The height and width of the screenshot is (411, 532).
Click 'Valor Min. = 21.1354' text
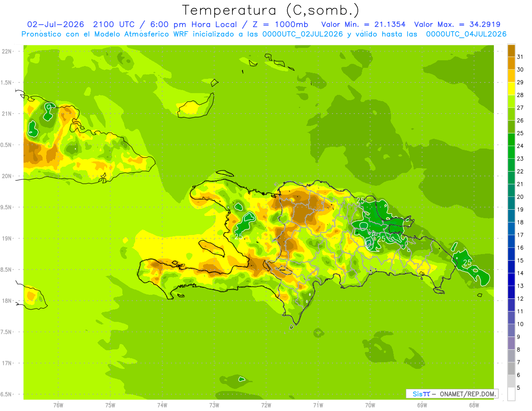click(363, 24)
